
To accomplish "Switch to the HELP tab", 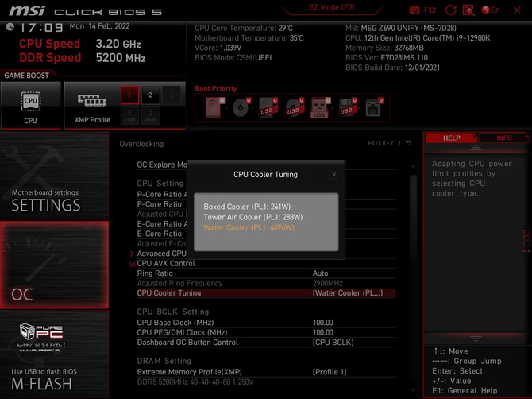I will [x=451, y=138].
